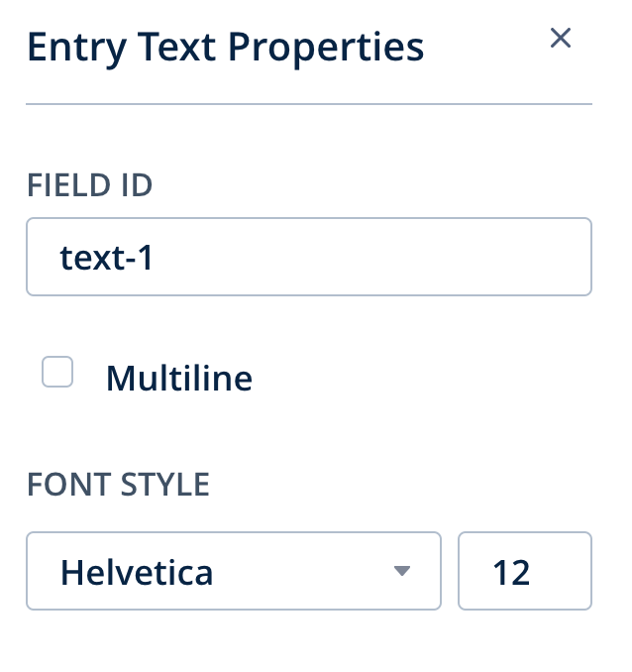
Task: Tick the empty box beside Multiline
Action: pyautogui.click(x=57, y=373)
